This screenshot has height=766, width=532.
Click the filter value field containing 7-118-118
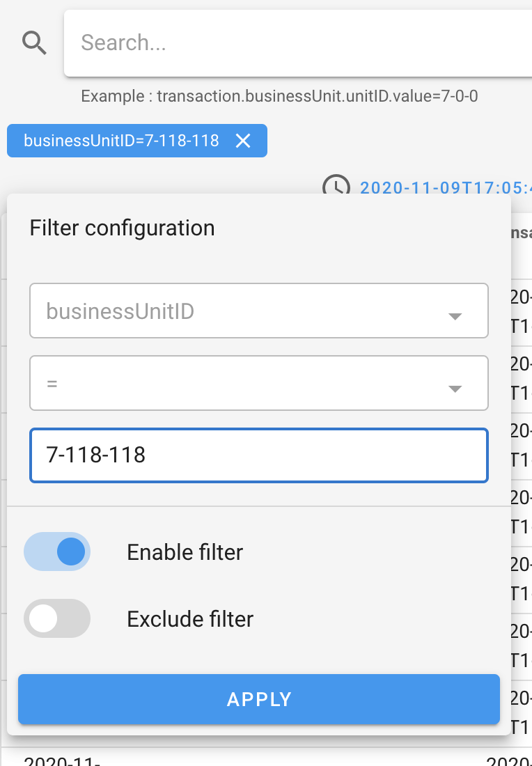(258, 455)
